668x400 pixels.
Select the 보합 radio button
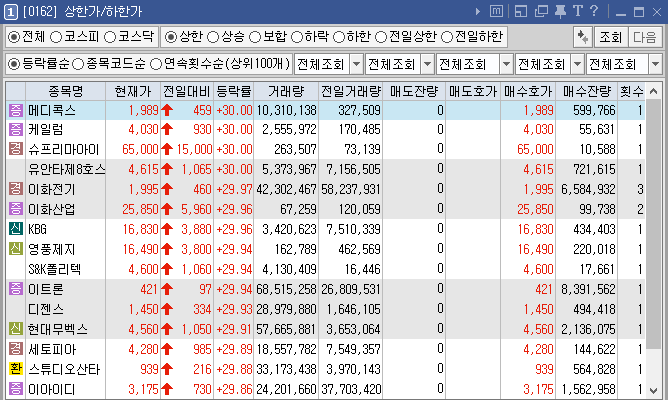click(255, 37)
